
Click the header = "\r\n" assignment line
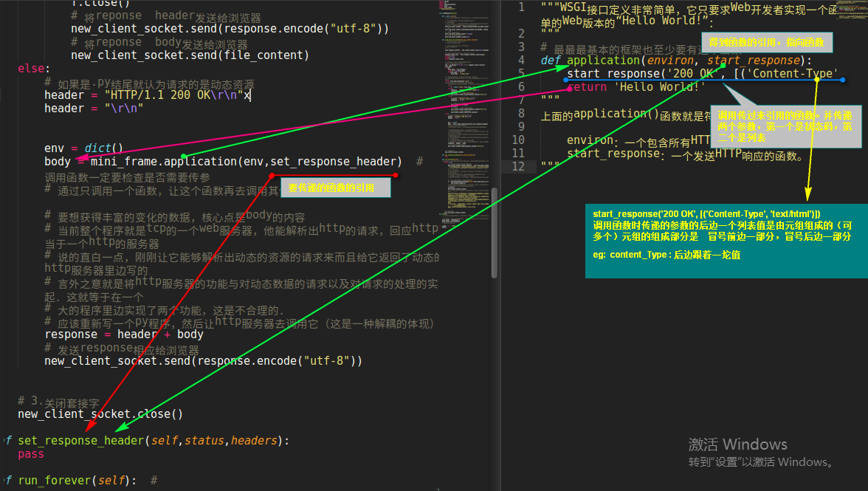tap(94, 109)
